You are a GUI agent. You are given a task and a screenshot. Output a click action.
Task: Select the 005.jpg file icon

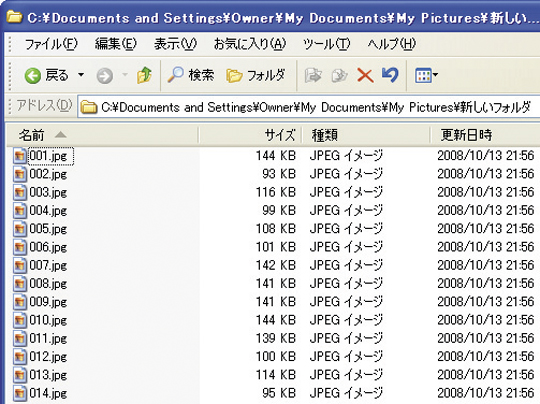tap(20, 229)
